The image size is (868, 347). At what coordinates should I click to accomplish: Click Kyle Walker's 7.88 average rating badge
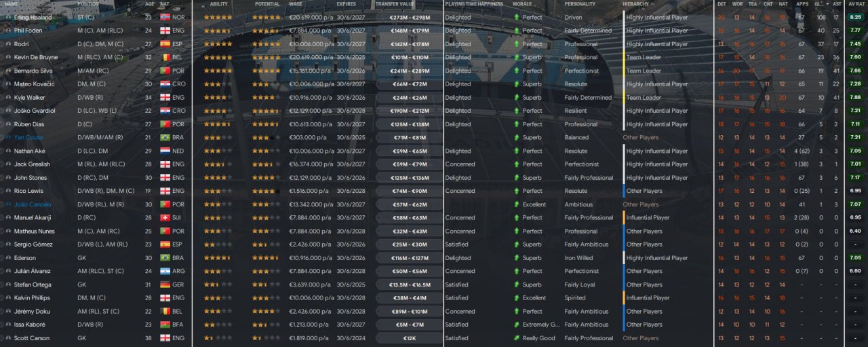(855, 97)
